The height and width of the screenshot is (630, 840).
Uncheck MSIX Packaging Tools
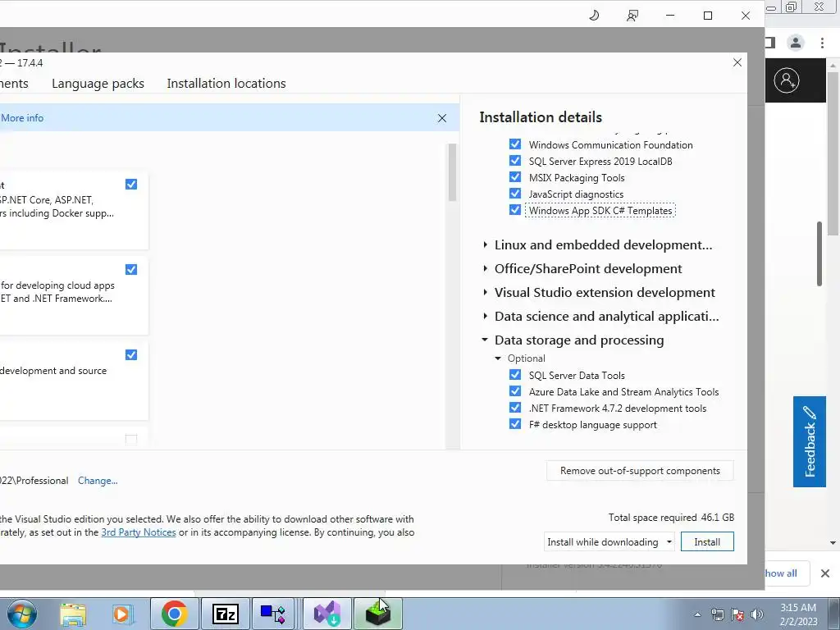coord(515,177)
